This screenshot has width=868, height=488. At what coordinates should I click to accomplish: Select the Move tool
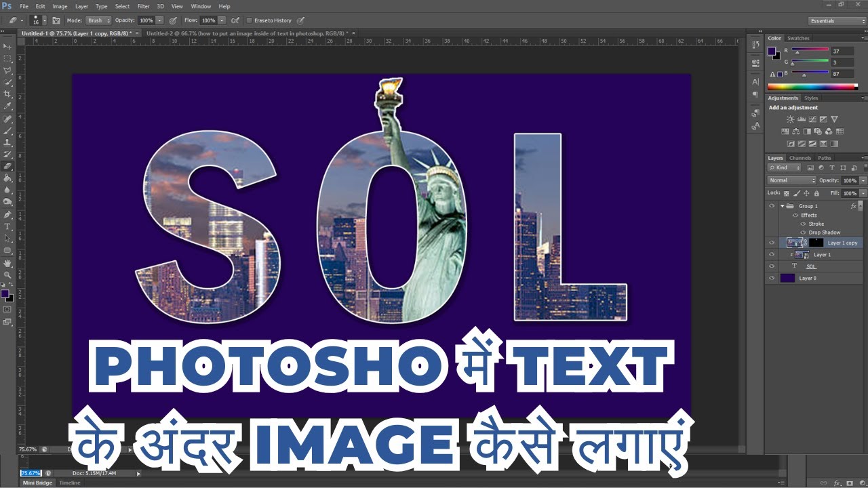click(7, 46)
